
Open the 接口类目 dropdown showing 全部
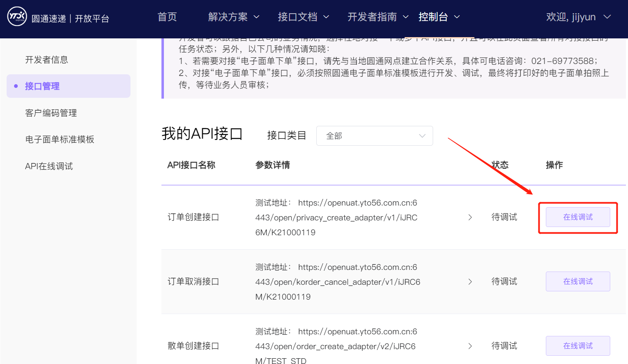(x=374, y=136)
